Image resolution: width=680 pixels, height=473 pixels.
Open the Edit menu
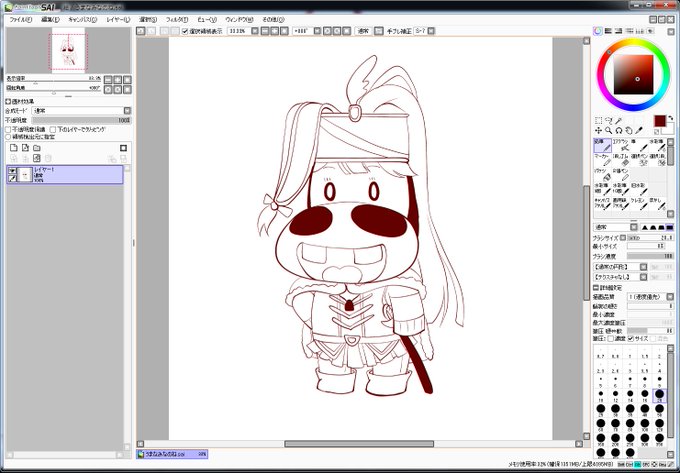point(50,20)
